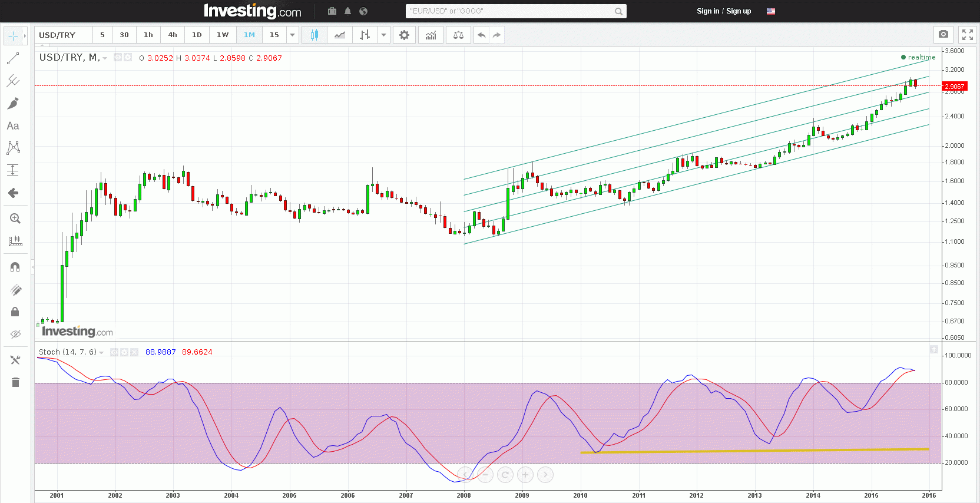Toggle Stoch indicator visibility eye
The height and width of the screenshot is (503, 980).
tap(114, 352)
